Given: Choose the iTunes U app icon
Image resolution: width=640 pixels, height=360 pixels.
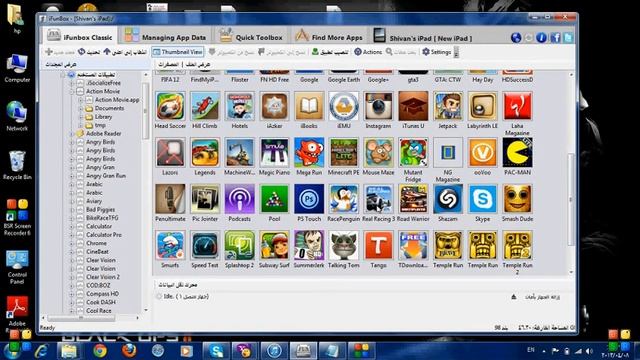Looking at the screenshot, I should (413, 106).
